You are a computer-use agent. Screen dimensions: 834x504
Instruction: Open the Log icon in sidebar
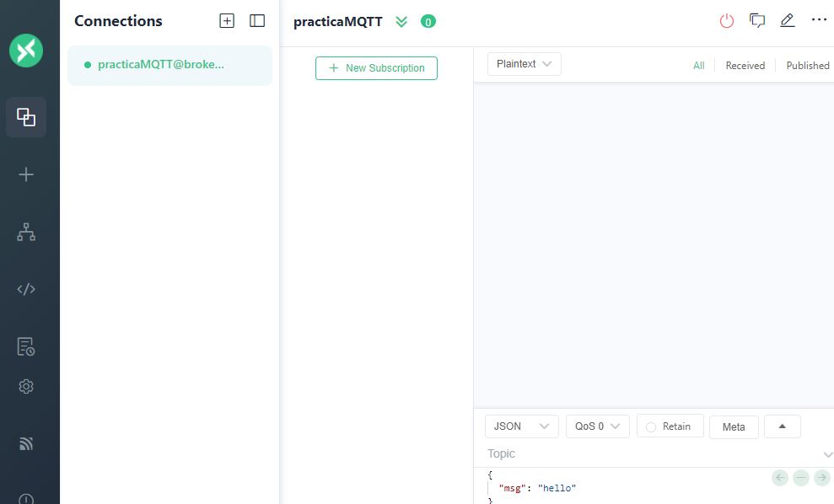[x=26, y=346]
